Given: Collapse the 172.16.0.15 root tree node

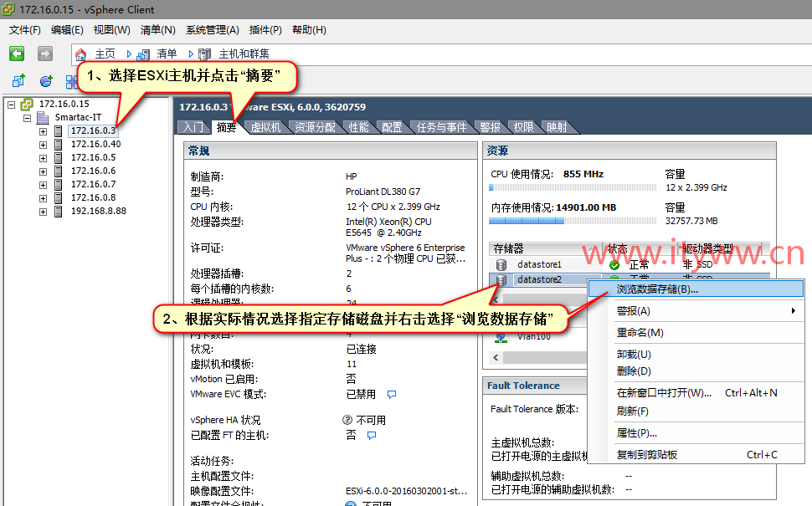Looking at the screenshot, I should coord(12,105).
